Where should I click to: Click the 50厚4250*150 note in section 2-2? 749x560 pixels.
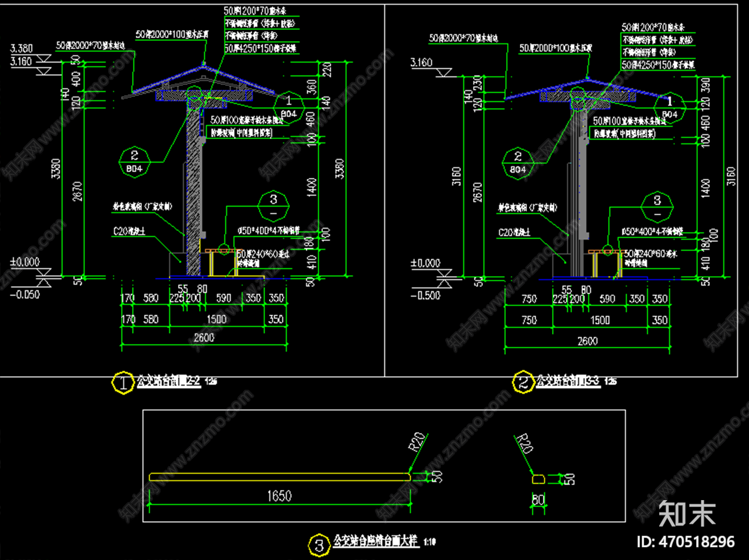coord(260,49)
